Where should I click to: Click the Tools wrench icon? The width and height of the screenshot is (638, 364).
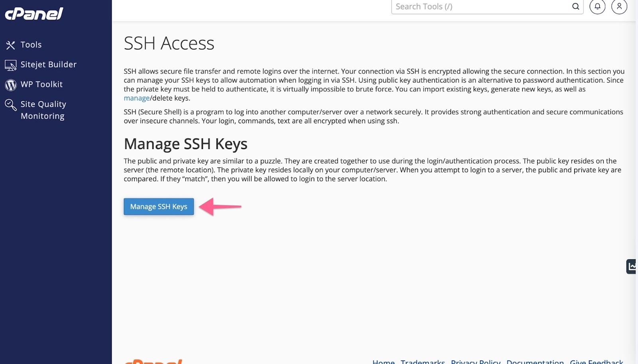pos(10,45)
